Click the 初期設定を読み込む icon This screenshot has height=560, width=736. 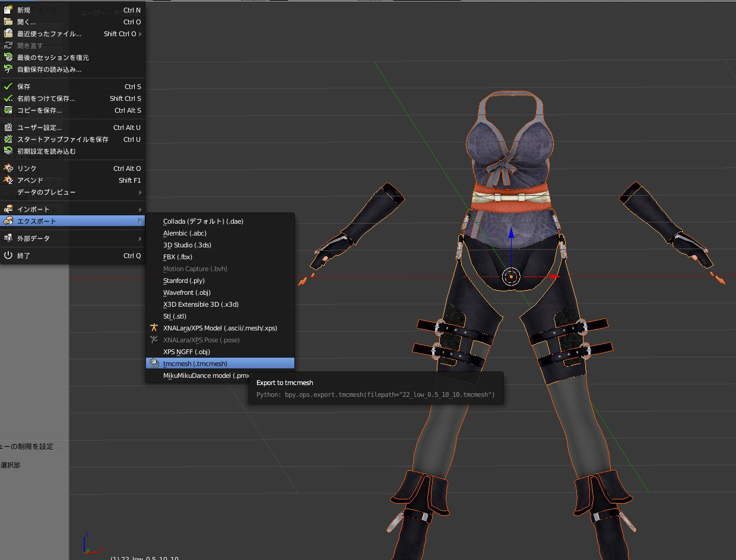(x=8, y=151)
